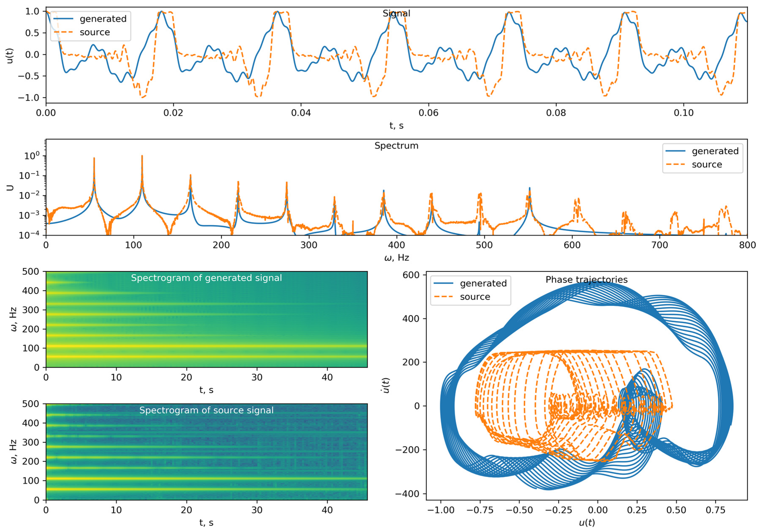760x532 pixels.
Task: Click the "−0.50" tick on the Phase trajectories x-axis
Action: (519, 510)
